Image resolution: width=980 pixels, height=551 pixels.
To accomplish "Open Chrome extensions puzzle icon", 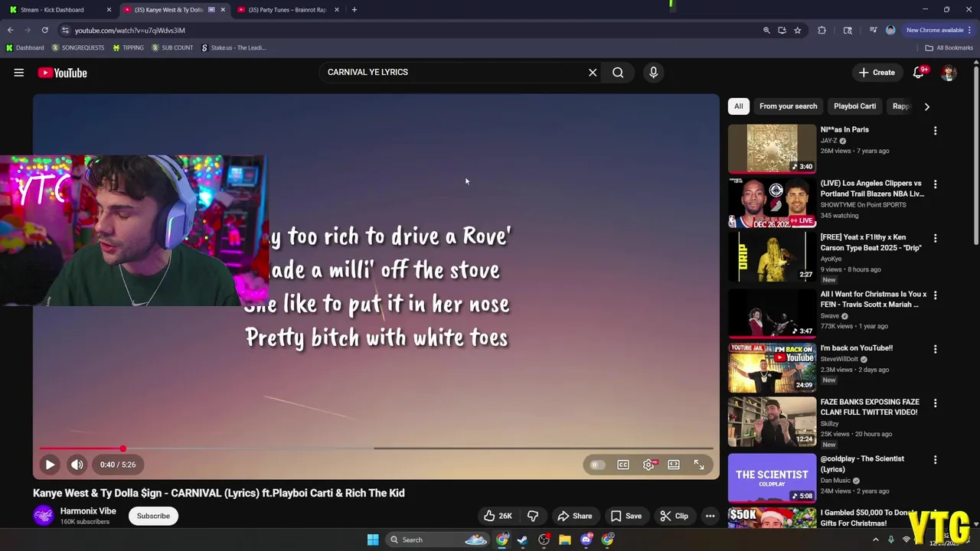I will tap(822, 30).
